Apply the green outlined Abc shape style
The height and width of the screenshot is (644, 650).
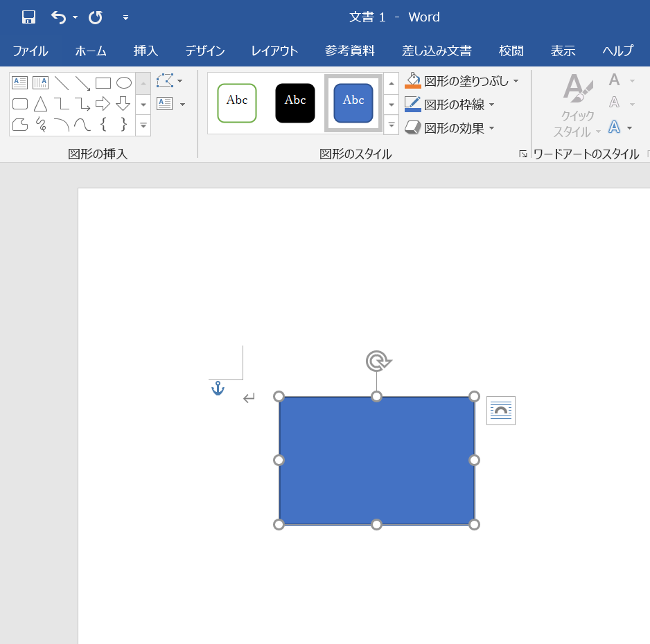[x=237, y=103]
